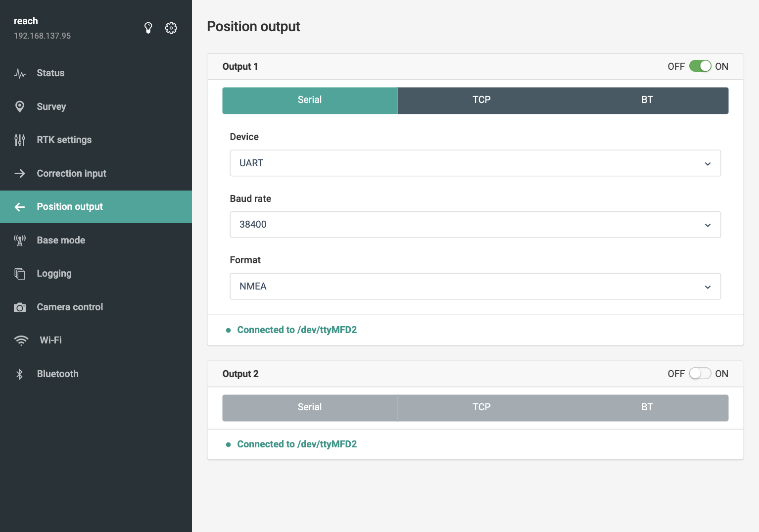The width and height of the screenshot is (759, 532).
Task: Open the Format NMEA dropdown
Action: point(475,287)
